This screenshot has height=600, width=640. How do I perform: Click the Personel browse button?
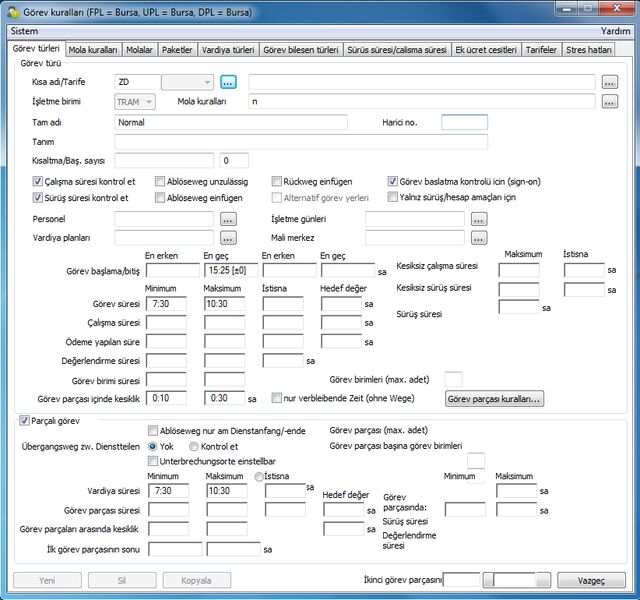pos(228,219)
